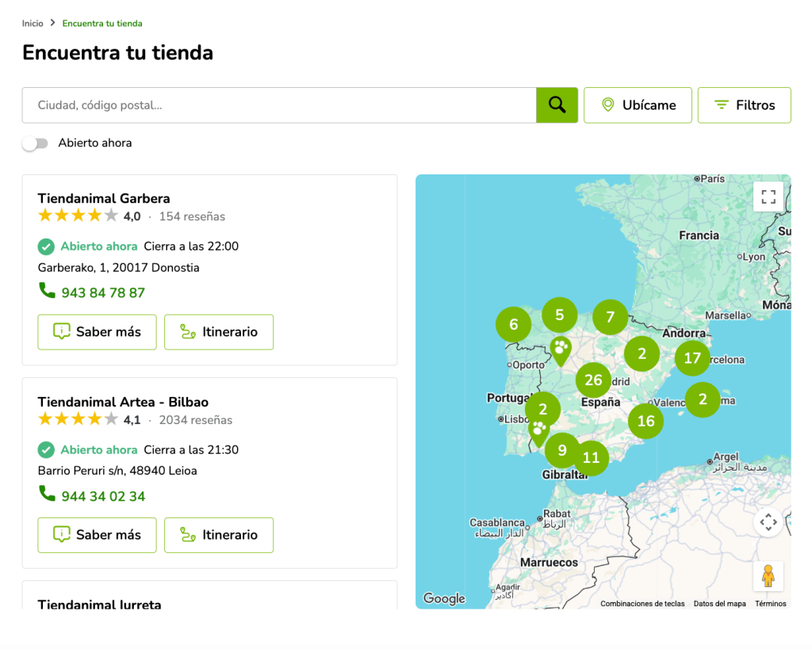812x649 pixels.
Task: Open cluster marker 2 below Andorra
Action: tap(642, 354)
